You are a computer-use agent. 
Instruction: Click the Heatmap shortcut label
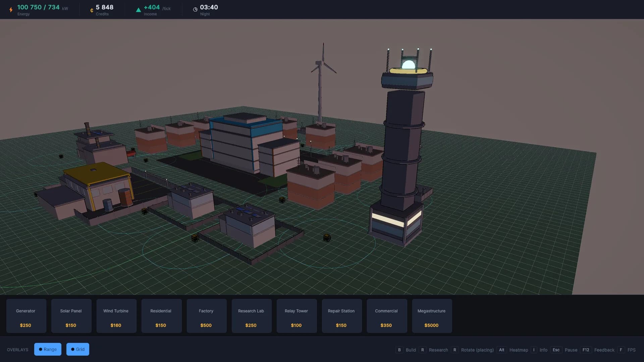coord(519,350)
